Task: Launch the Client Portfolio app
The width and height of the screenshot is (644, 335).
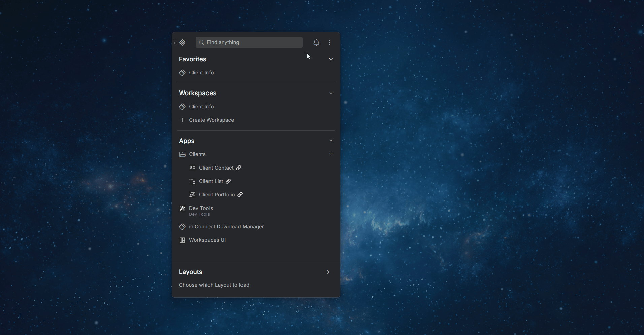Action: (x=217, y=195)
